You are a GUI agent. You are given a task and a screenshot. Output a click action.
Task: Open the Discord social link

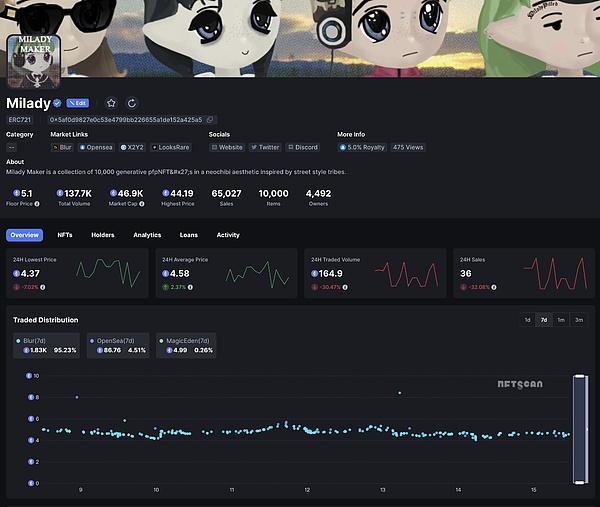tap(303, 147)
